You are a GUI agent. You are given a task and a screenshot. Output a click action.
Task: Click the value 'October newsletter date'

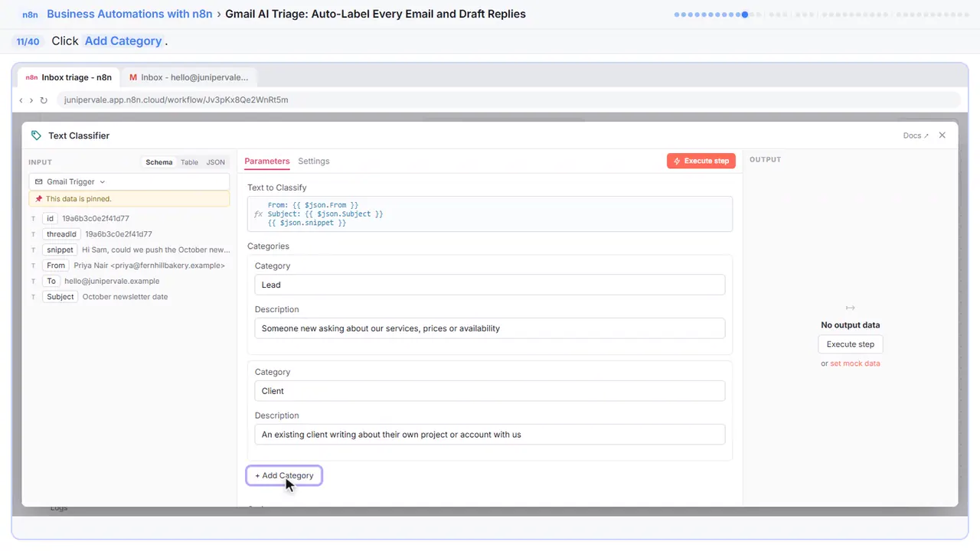click(x=125, y=297)
